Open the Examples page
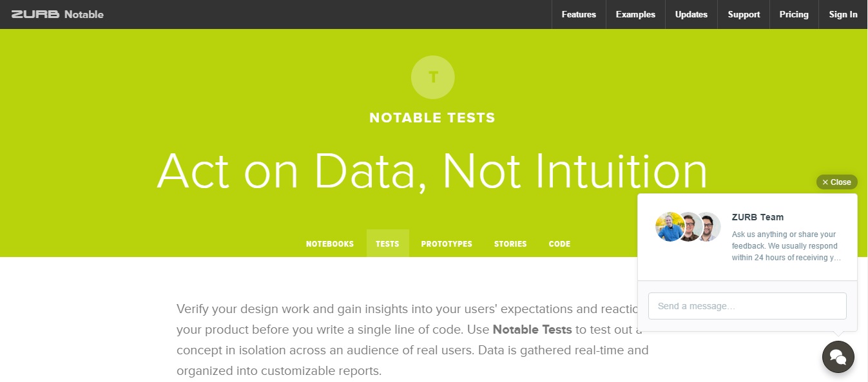Viewport: 868px width, 382px height. (x=635, y=14)
